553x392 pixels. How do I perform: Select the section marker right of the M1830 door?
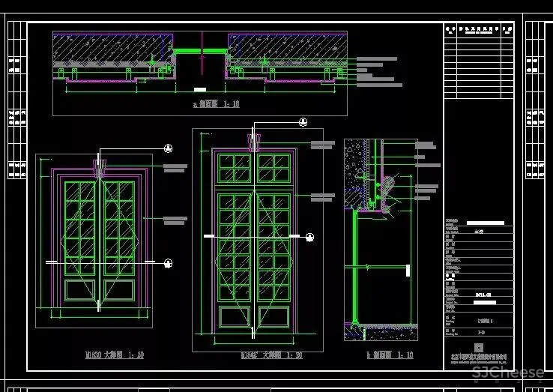[169, 262]
